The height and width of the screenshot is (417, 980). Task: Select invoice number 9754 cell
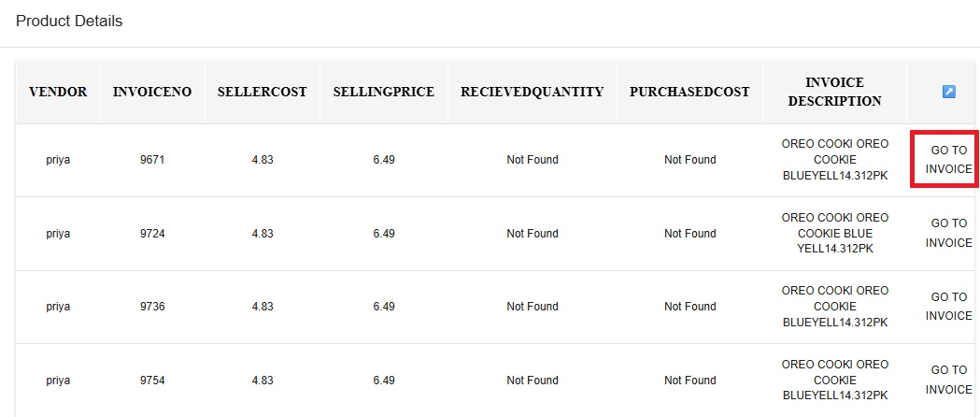click(x=152, y=381)
